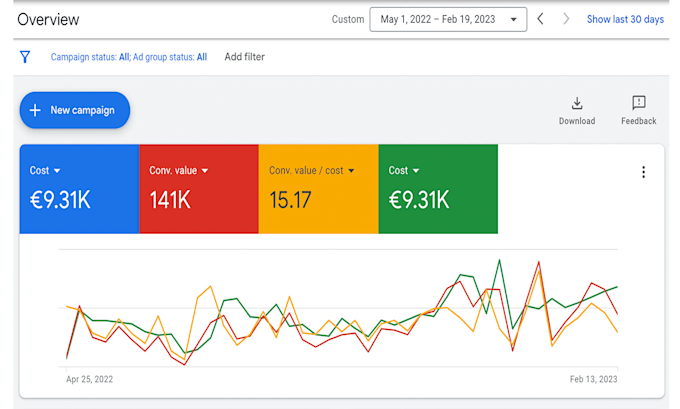Select the €9.31K value in blue card

(x=60, y=200)
